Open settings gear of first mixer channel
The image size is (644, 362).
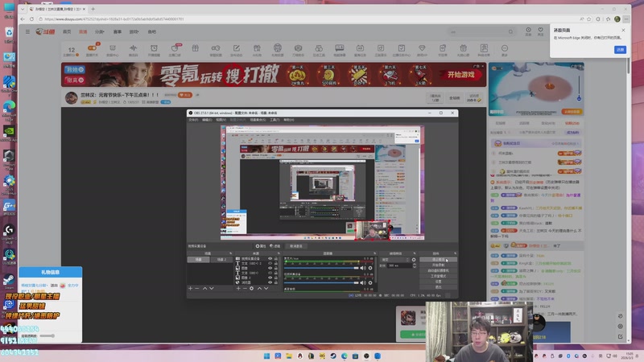[x=370, y=268]
